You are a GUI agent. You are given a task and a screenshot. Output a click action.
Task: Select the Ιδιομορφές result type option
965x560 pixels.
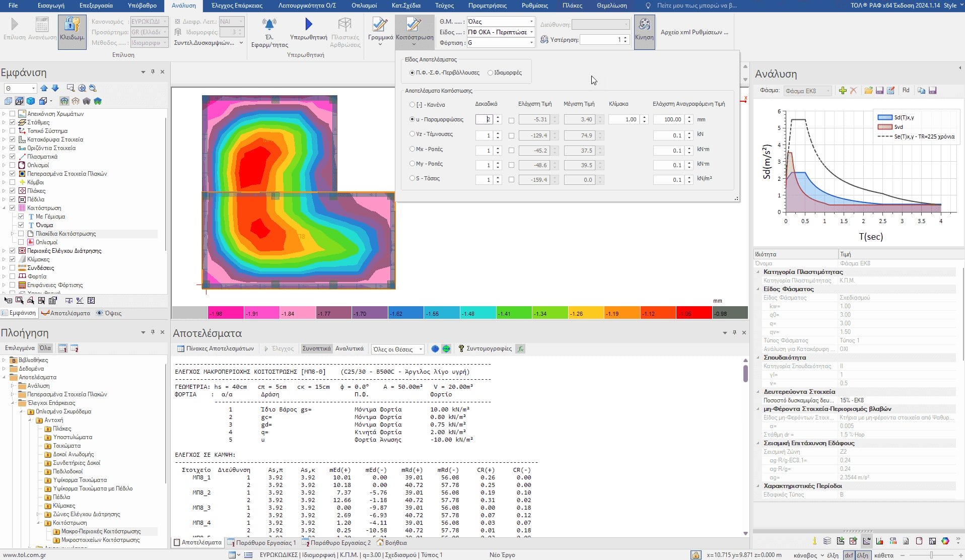pyautogui.click(x=490, y=73)
